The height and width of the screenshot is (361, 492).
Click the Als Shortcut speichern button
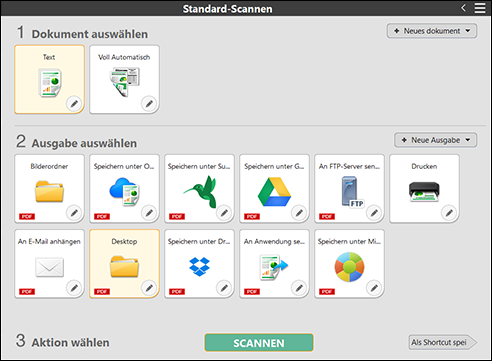(x=443, y=342)
